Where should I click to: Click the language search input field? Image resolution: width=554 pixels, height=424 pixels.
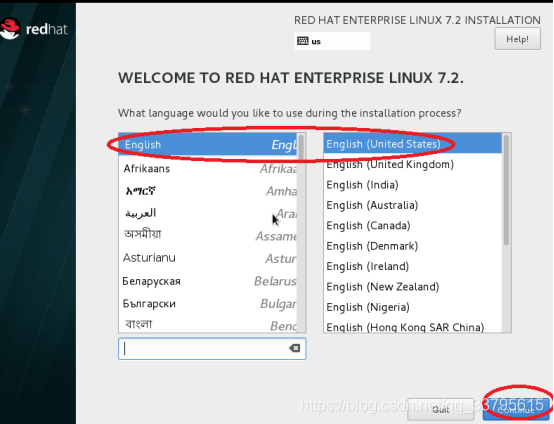tap(212, 349)
